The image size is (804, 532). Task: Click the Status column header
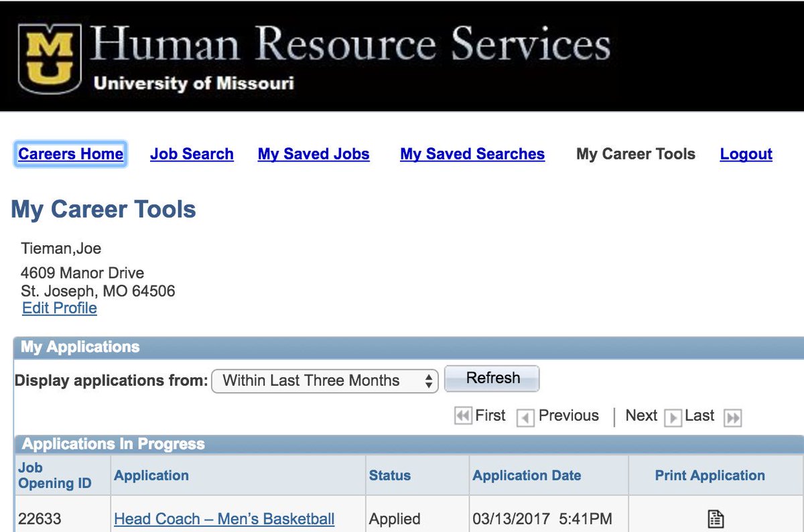point(390,476)
